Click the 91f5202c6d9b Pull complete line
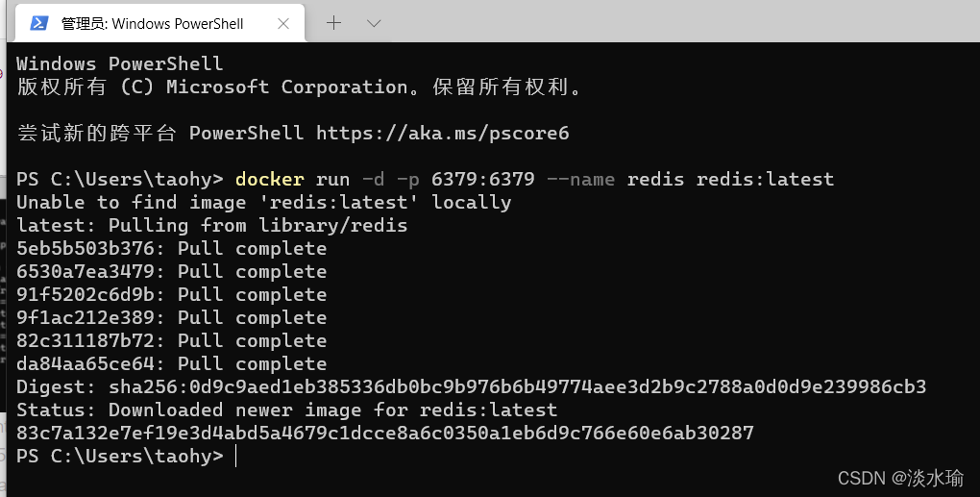This screenshot has width=980, height=497. [x=172, y=294]
